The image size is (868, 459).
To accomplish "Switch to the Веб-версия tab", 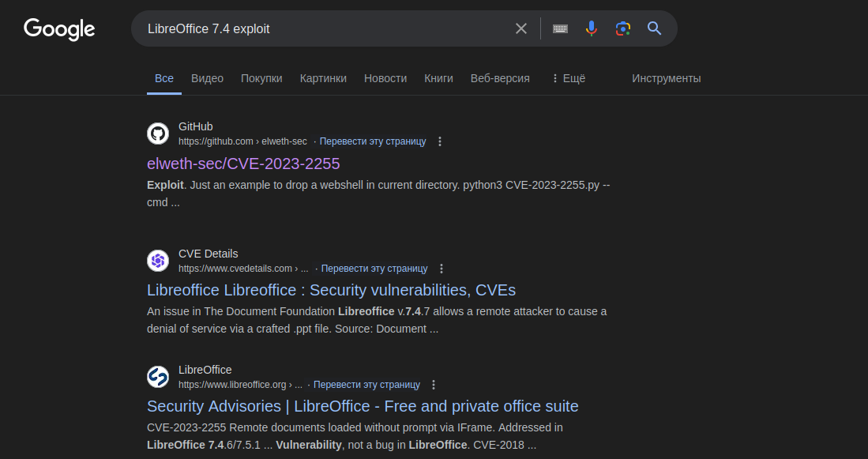I will 500,79.
